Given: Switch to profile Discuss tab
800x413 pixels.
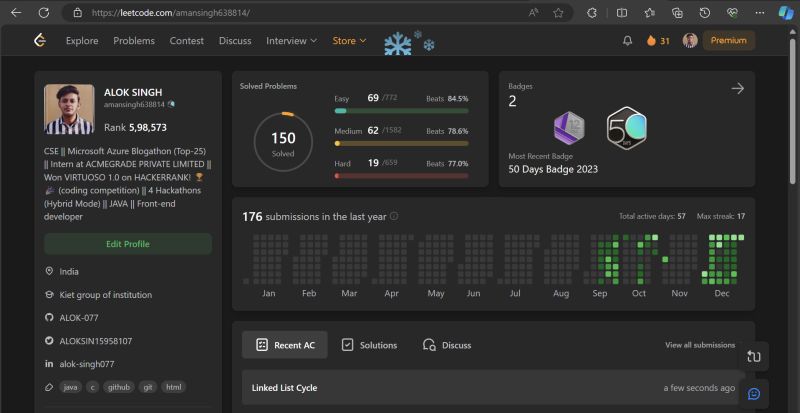Looking at the screenshot, I should [x=446, y=345].
